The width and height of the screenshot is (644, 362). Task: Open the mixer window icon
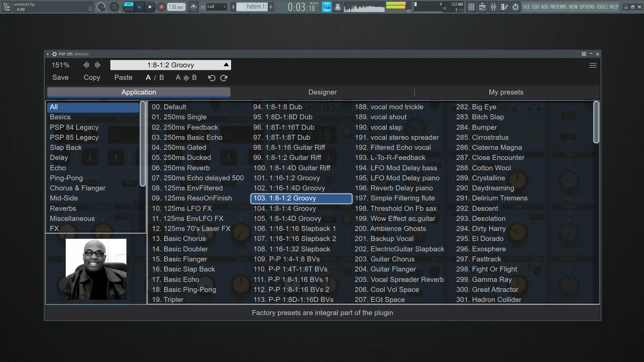(493, 7)
